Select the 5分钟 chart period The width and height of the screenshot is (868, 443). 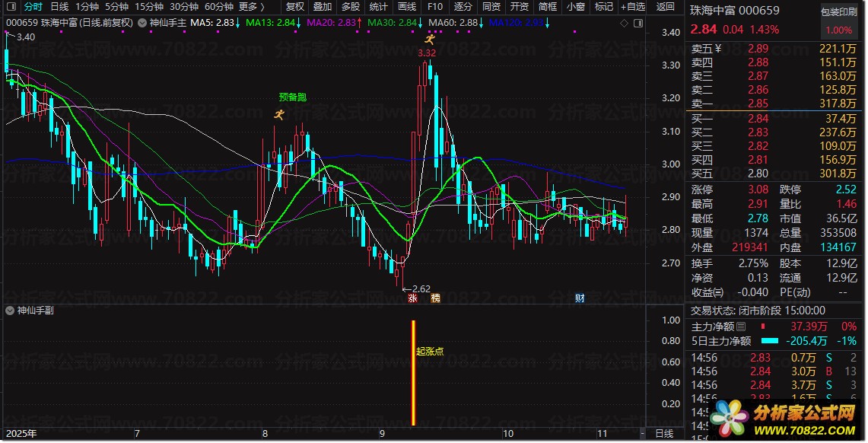116,7
